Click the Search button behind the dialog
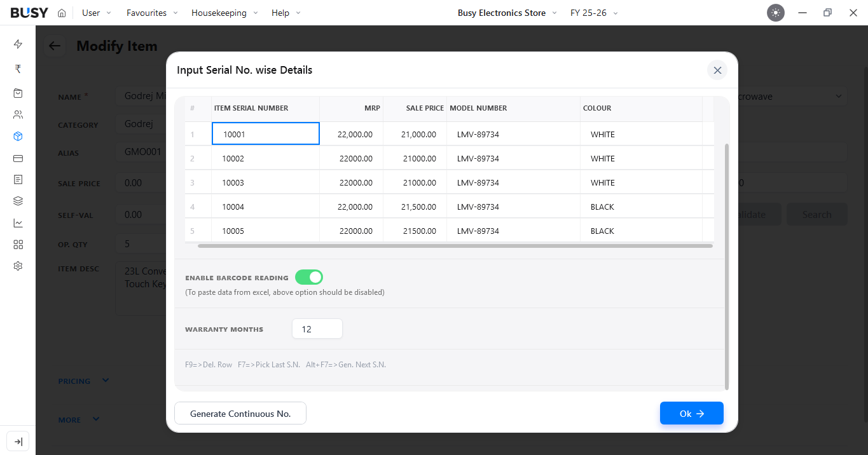 816,215
